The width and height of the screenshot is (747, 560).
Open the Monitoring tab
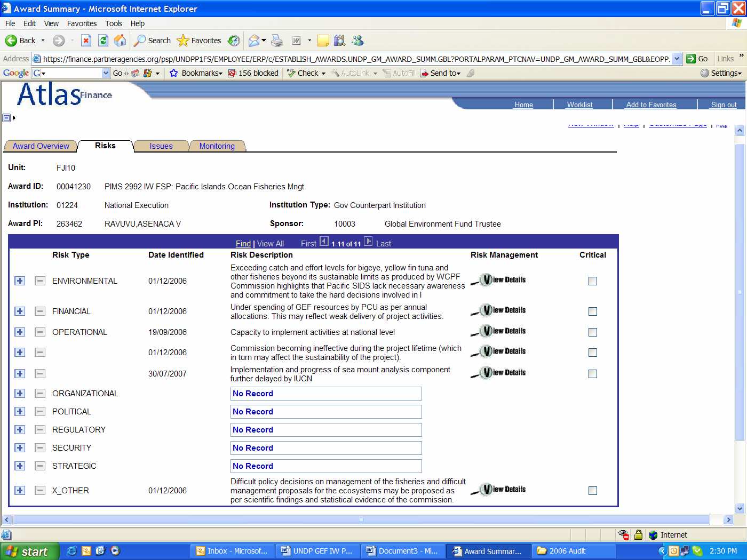point(217,146)
